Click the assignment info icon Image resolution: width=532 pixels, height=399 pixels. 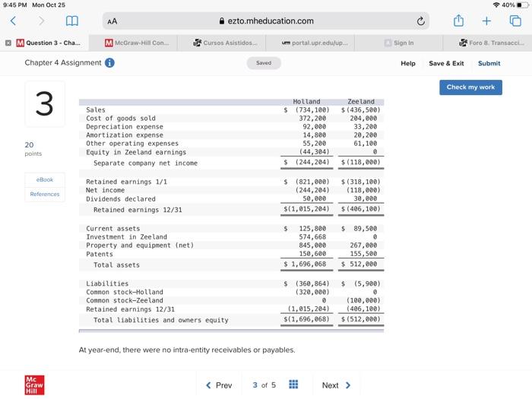click(109, 63)
